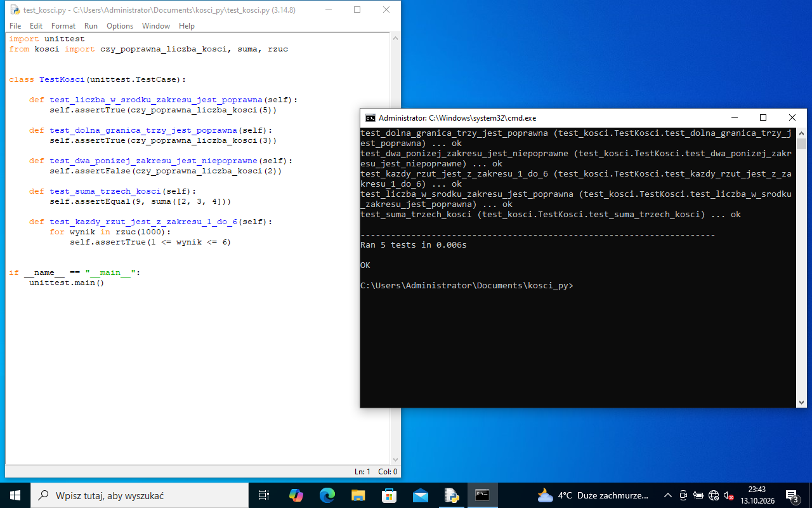
Task: Open the cmd window system menu icon
Action: (x=370, y=117)
